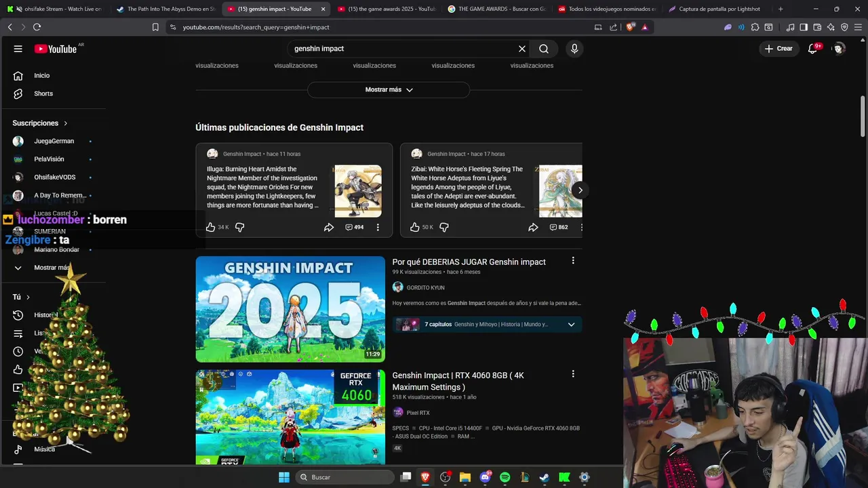The height and width of the screenshot is (488, 868).
Task: Open three-dot menu on Illuga post
Action: coord(378,227)
